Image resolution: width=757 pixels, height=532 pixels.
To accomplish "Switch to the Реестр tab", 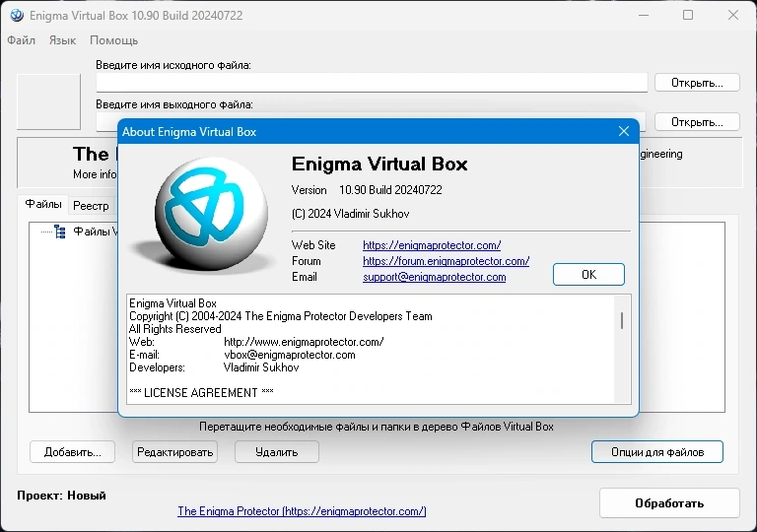I will coord(91,206).
